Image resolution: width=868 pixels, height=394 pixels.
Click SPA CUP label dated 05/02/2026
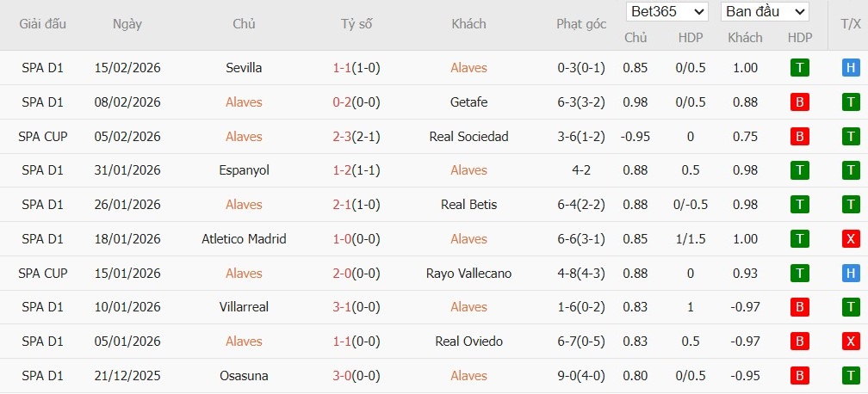tap(43, 137)
